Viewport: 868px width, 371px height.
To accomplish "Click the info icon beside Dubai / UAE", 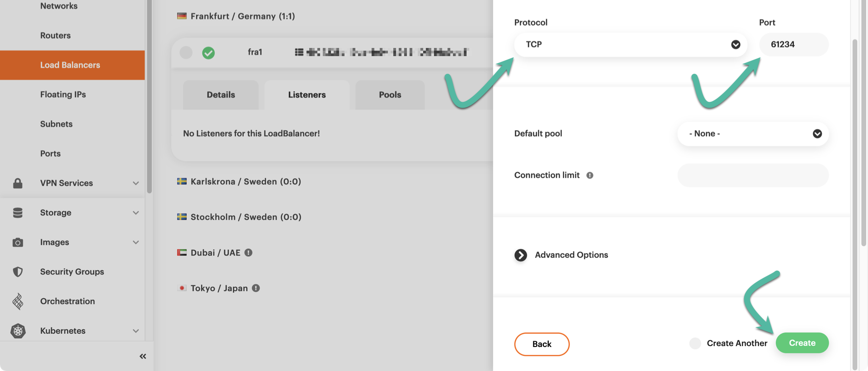I will [x=249, y=252].
